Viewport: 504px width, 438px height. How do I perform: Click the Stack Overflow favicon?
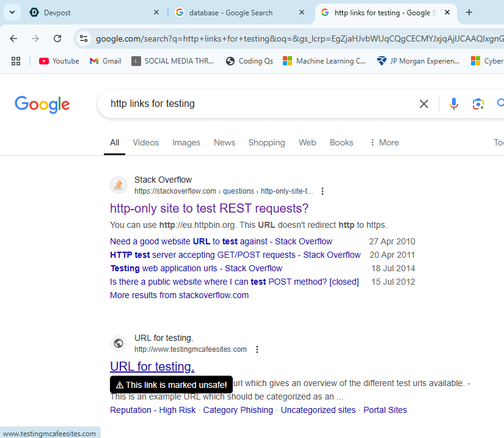tap(119, 185)
